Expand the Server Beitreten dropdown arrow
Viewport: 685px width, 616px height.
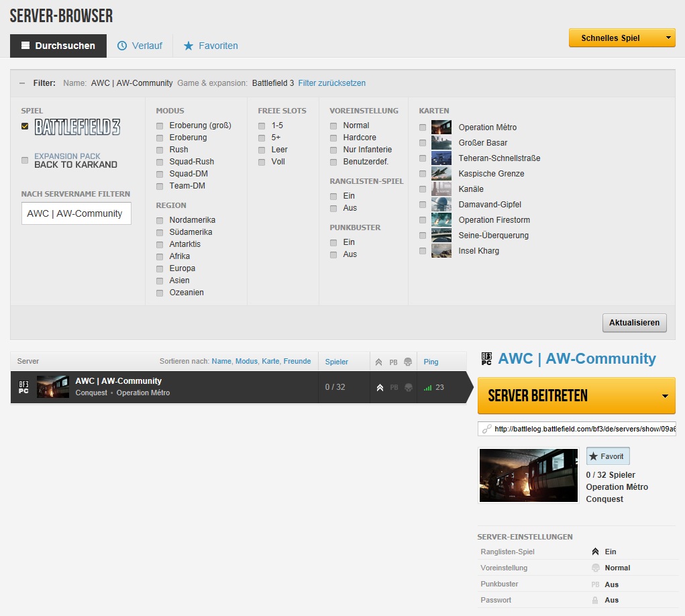pos(665,396)
